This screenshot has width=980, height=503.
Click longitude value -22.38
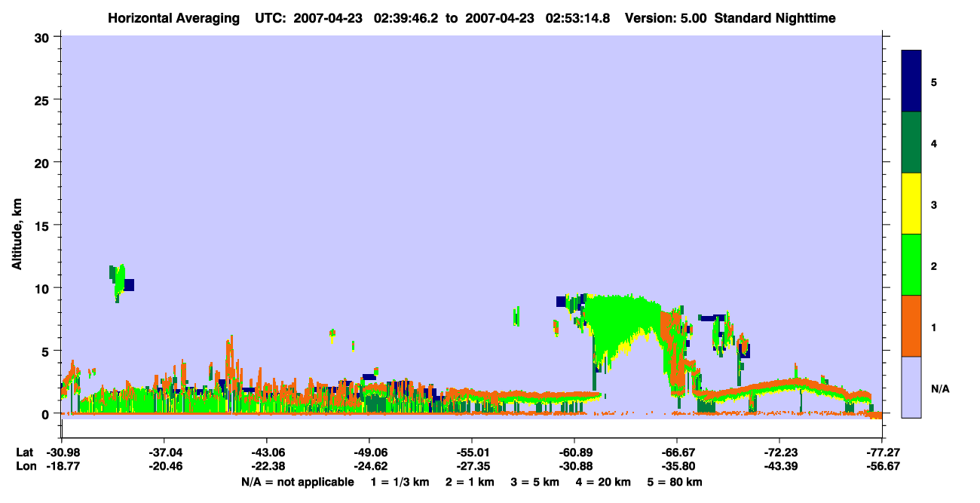(266, 467)
